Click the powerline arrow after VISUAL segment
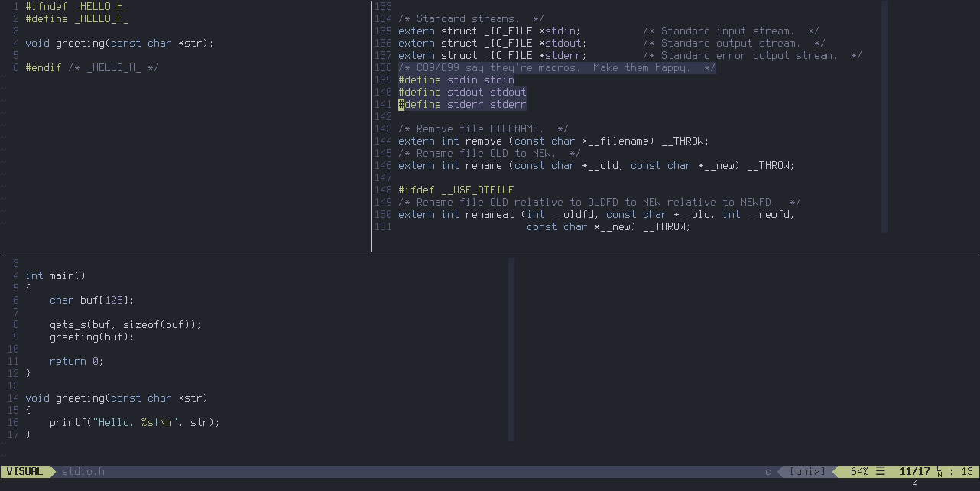 [x=51, y=472]
